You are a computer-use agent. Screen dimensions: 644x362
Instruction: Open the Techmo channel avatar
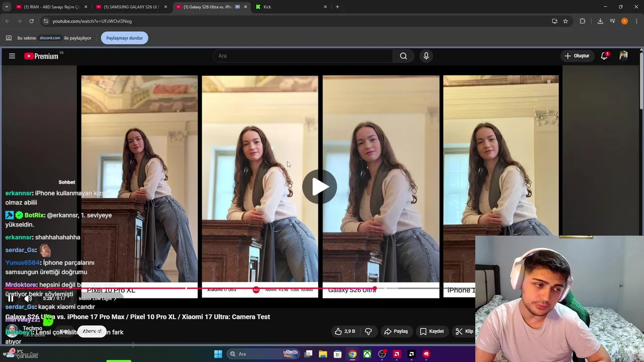(x=12, y=331)
